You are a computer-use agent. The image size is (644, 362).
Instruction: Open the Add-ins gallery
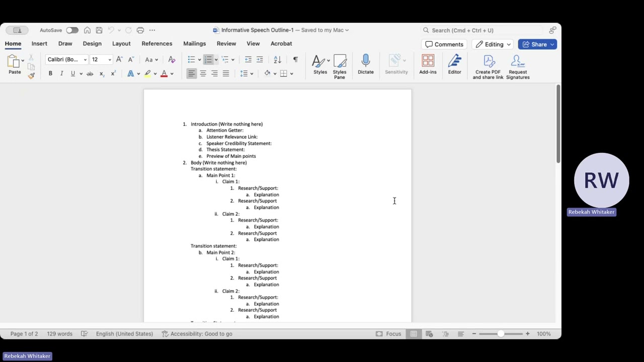click(428, 64)
